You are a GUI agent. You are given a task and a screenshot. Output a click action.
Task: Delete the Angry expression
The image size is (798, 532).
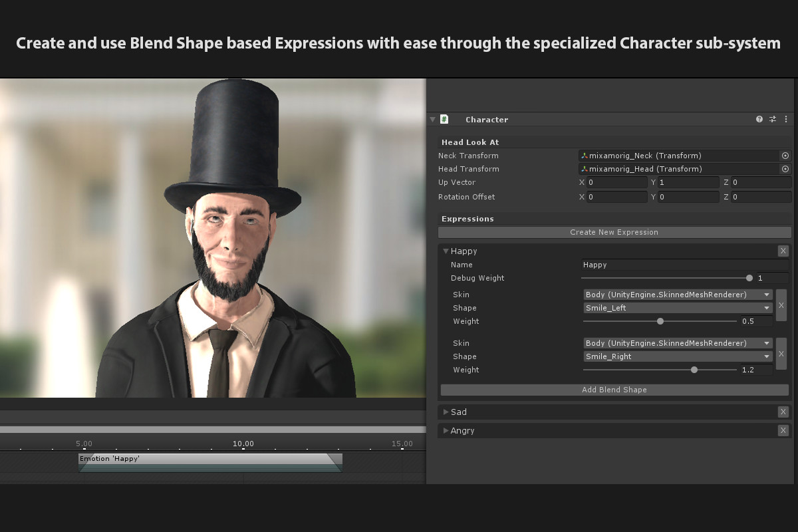click(x=783, y=431)
